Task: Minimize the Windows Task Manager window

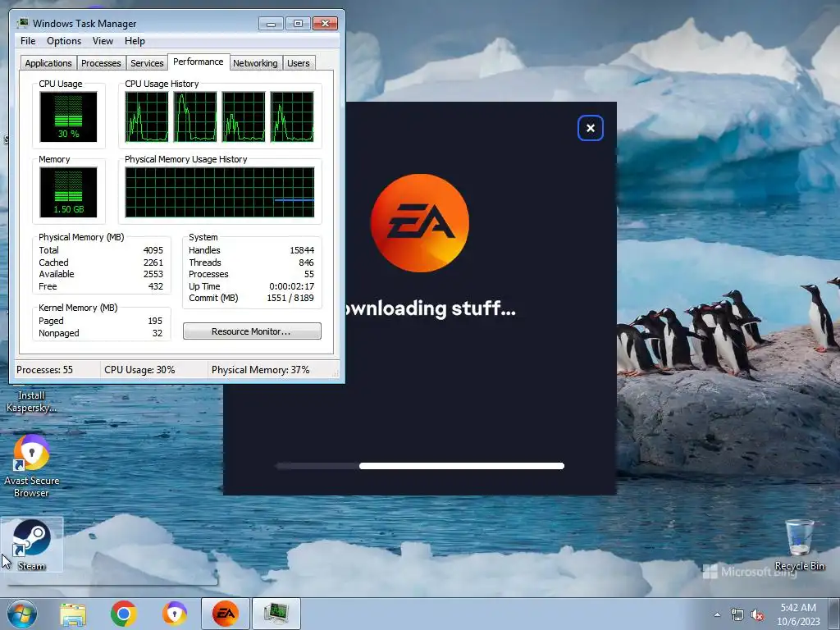Action: pyautogui.click(x=271, y=24)
